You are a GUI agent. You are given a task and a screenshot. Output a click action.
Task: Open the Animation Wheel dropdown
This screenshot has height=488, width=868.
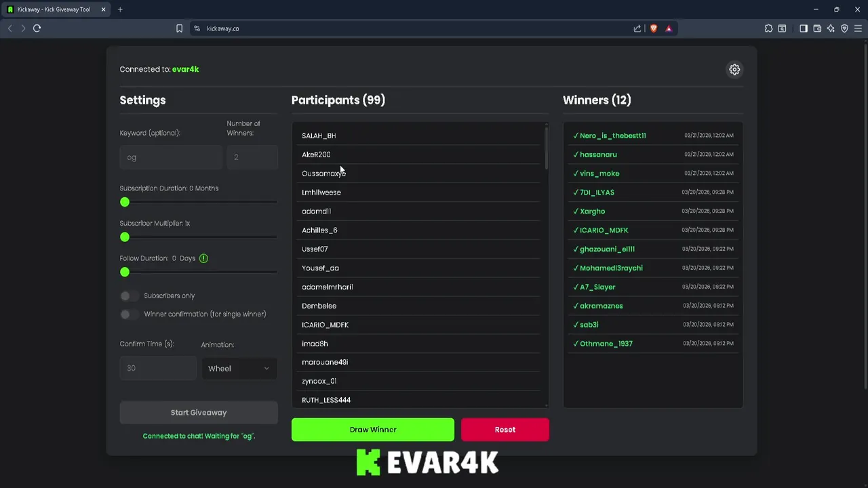pyautogui.click(x=239, y=369)
